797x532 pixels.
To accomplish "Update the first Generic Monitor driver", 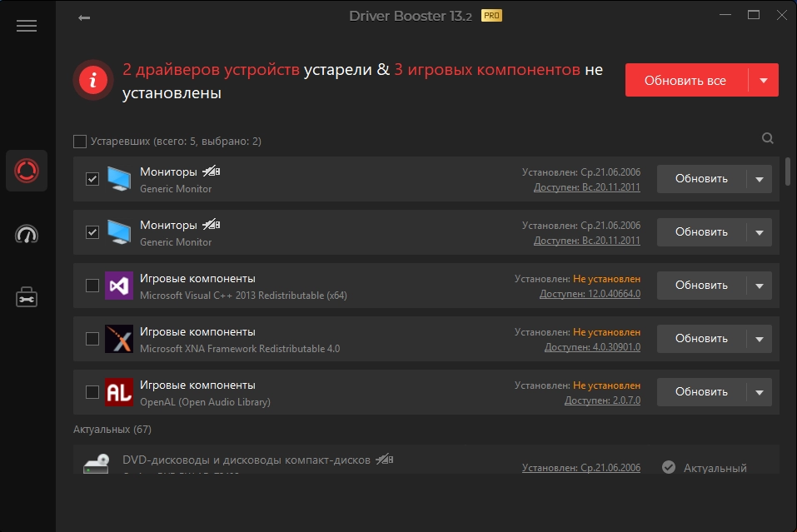I will 701,179.
